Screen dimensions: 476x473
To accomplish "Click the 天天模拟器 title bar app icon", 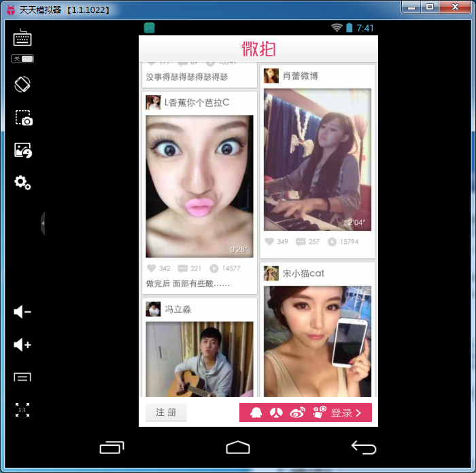I will pos(11,10).
